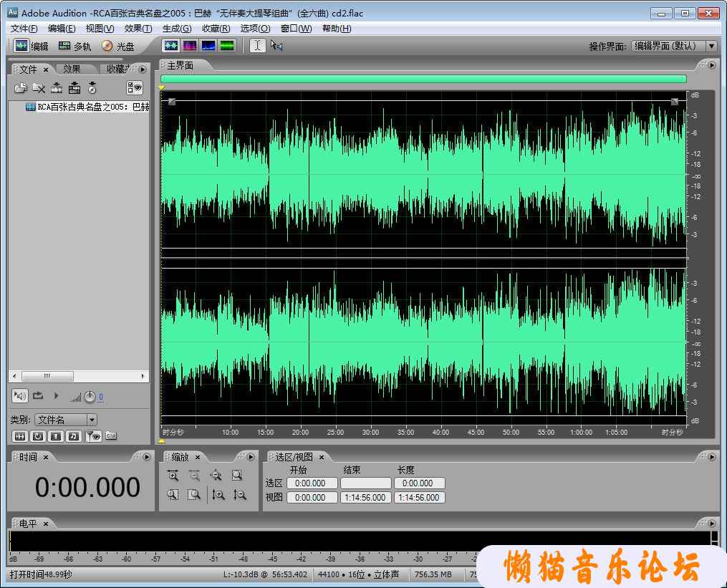Click Zoom In Vertically icon
The height and width of the screenshot is (588, 727).
218,495
